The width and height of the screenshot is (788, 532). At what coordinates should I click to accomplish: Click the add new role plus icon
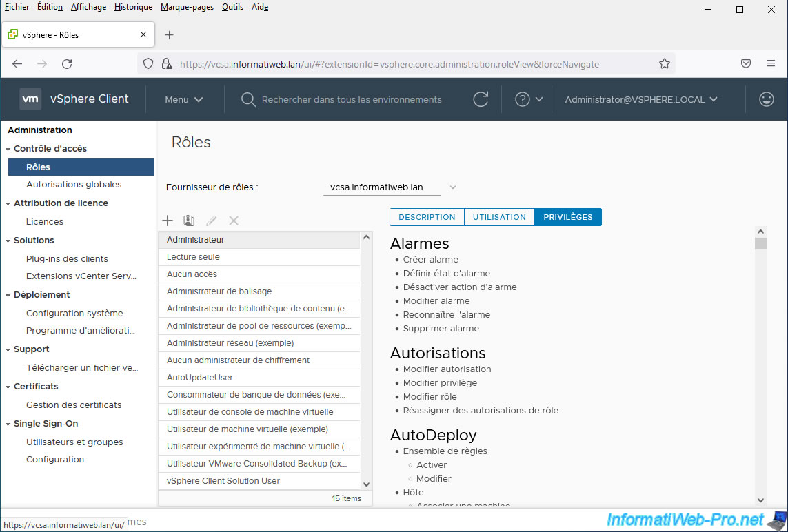168,221
